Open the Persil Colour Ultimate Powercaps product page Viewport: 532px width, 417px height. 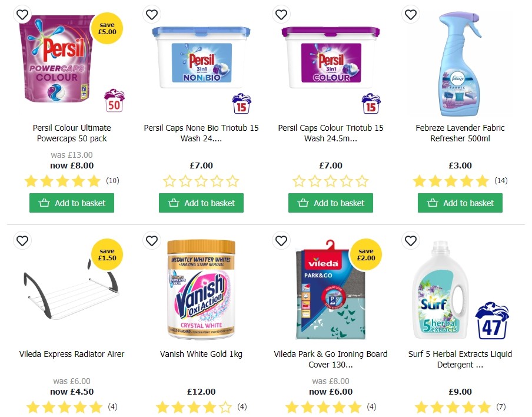coord(71,133)
